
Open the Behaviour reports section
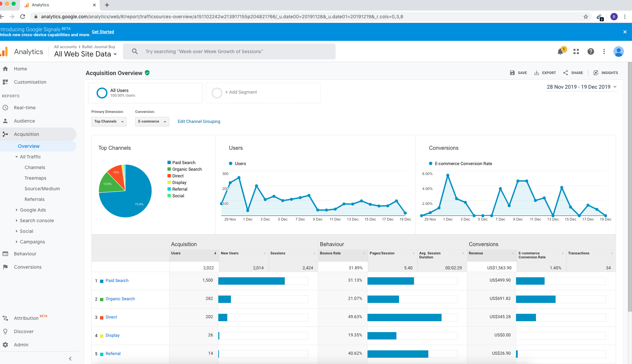(25, 254)
